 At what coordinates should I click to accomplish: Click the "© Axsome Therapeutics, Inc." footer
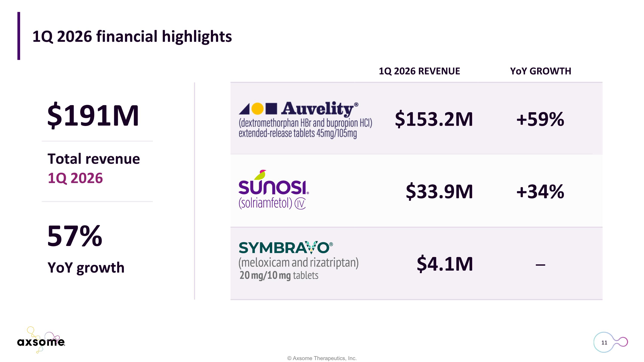tap(322, 358)
